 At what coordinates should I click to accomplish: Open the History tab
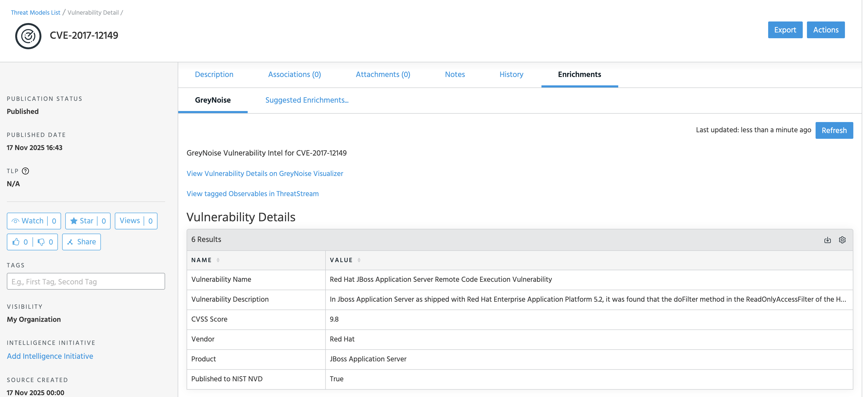click(511, 74)
